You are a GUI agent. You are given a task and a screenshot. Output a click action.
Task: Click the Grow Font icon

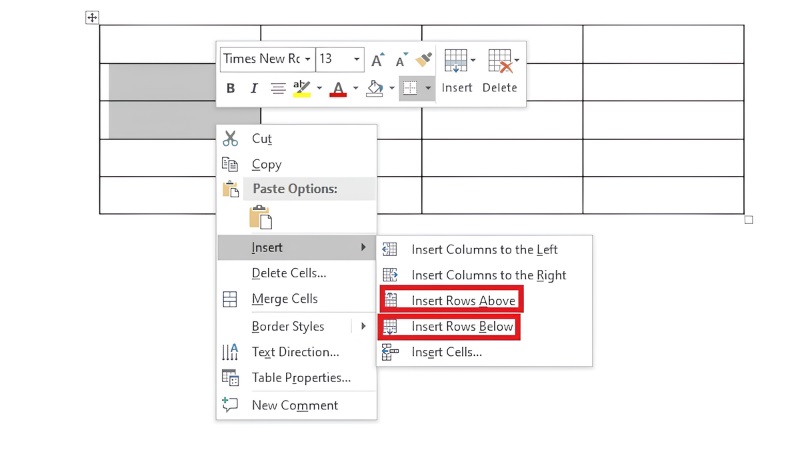tap(378, 60)
